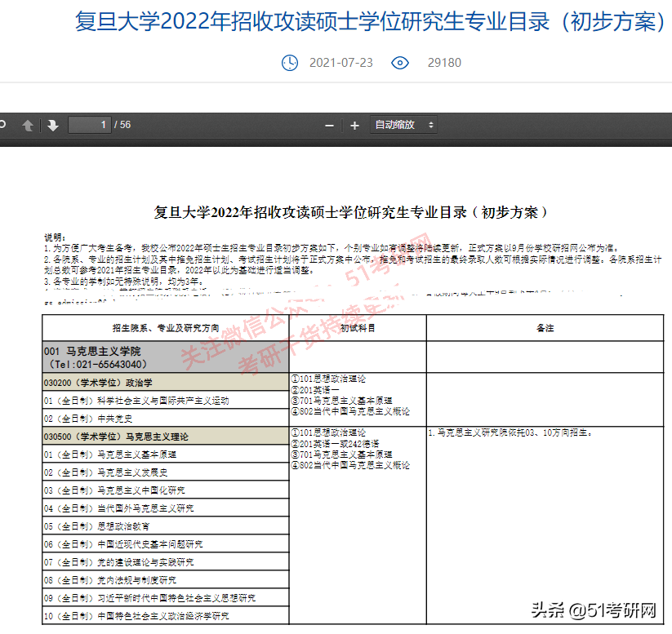Click the view count 29180
The height and width of the screenshot is (634, 672).
444,63
